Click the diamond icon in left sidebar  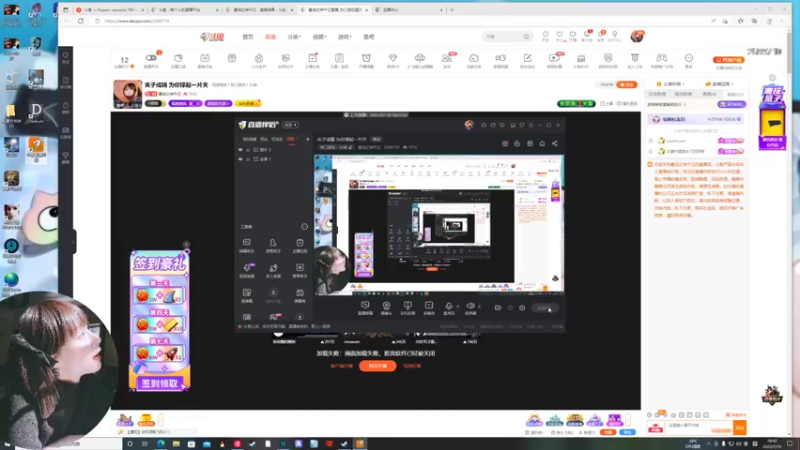pyautogui.click(x=65, y=156)
